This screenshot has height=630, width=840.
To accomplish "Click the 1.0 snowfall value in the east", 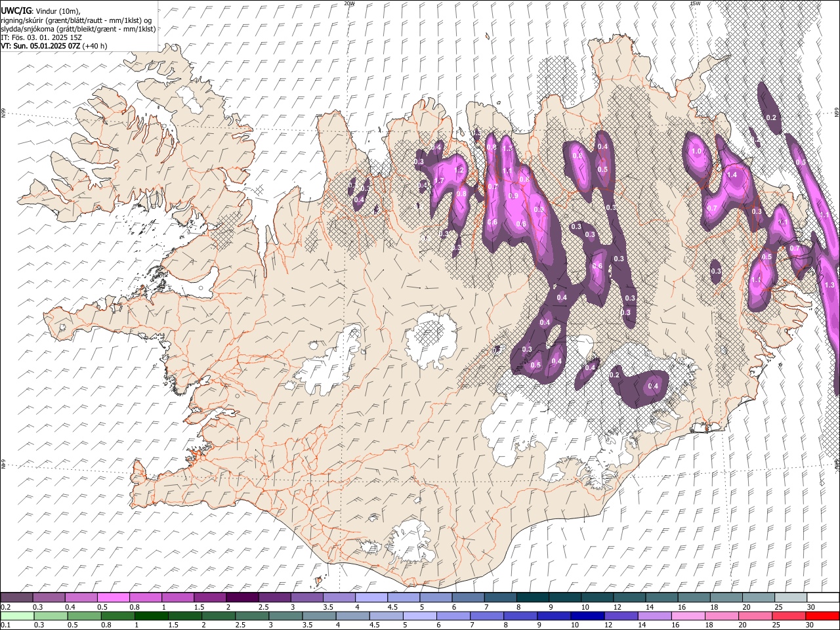I will pos(697,151).
